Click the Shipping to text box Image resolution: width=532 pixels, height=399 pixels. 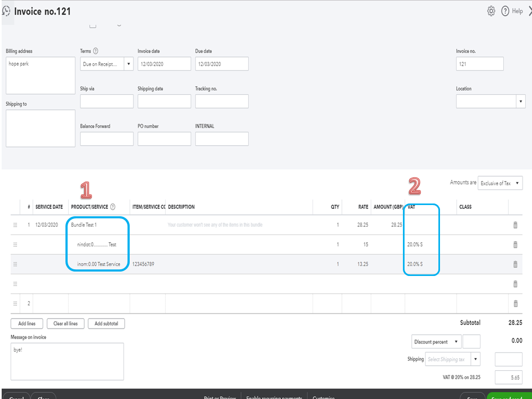pos(40,128)
